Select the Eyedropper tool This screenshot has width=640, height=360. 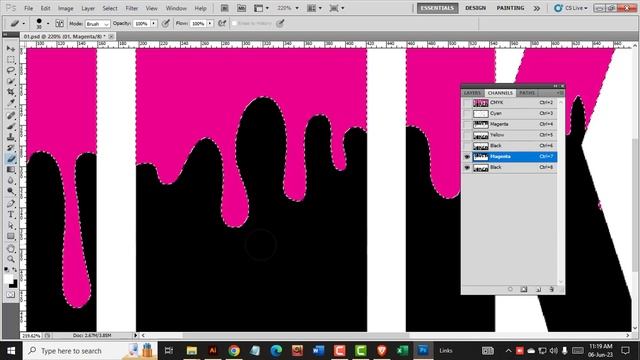point(11,102)
